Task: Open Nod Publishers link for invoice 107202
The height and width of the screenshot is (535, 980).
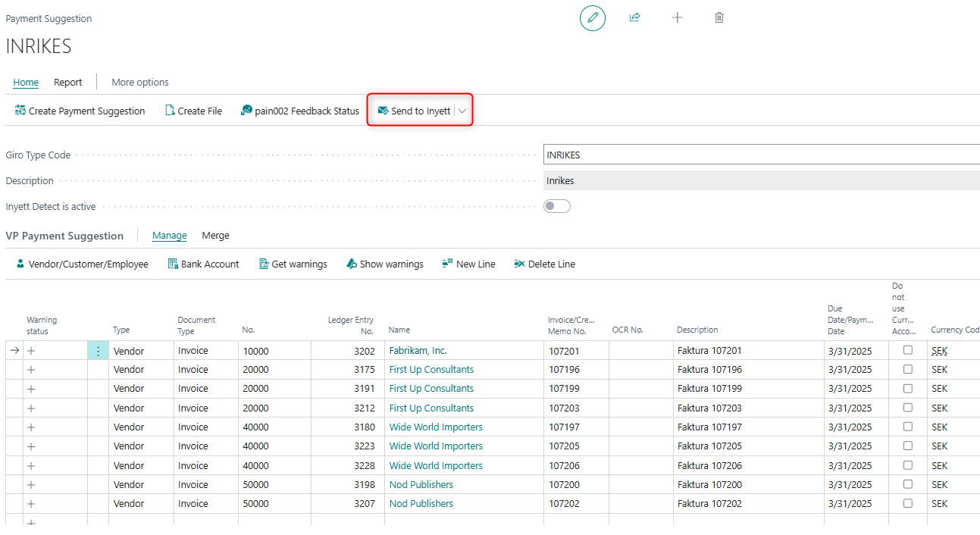Action: [421, 504]
